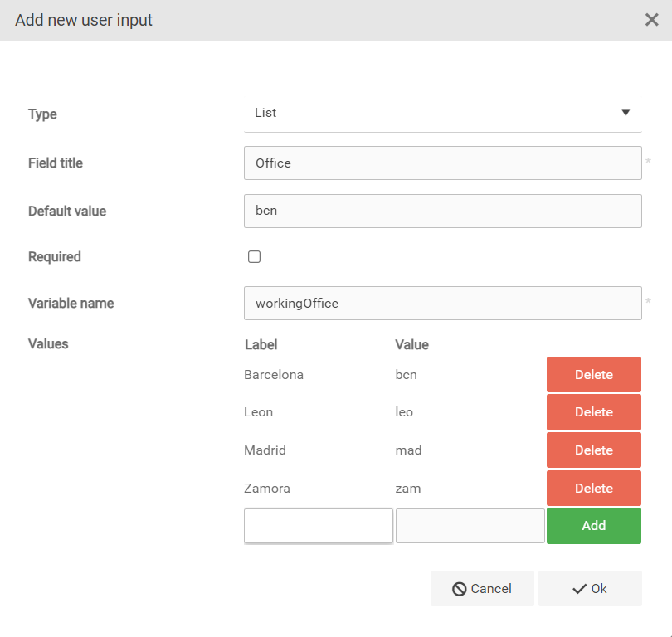Close the Add new user input dialog
Viewport: 672px width, 637px height.
tap(651, 20)
